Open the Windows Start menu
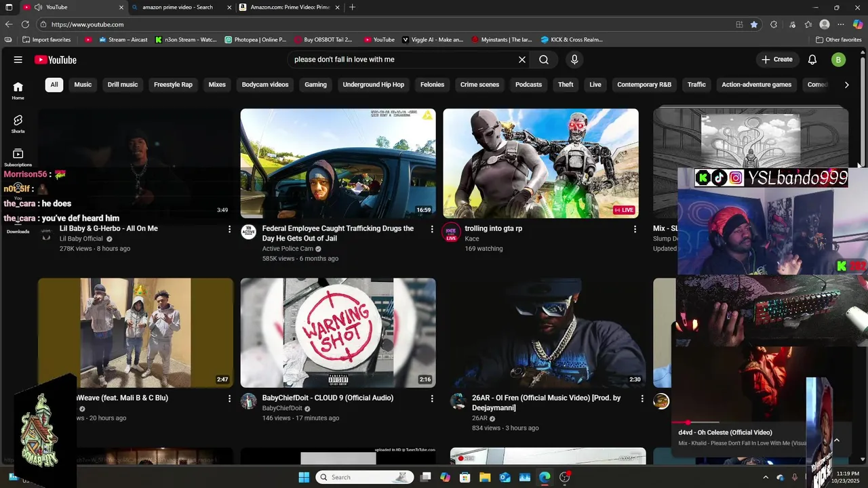 click(304, 477)
